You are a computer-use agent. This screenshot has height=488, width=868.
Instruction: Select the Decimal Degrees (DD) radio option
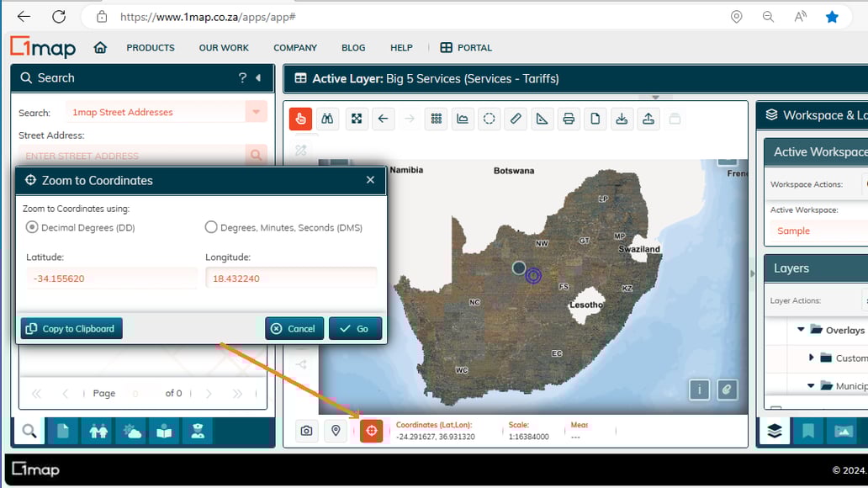tap(33, 227)
